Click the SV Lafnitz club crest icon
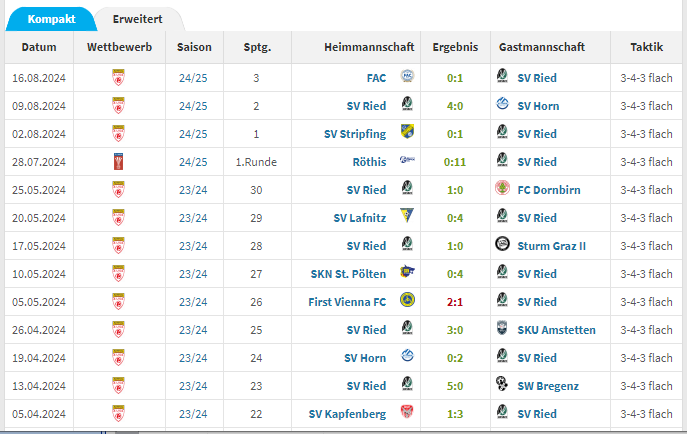This screenshot has height=434, width=687. (407, 217)
